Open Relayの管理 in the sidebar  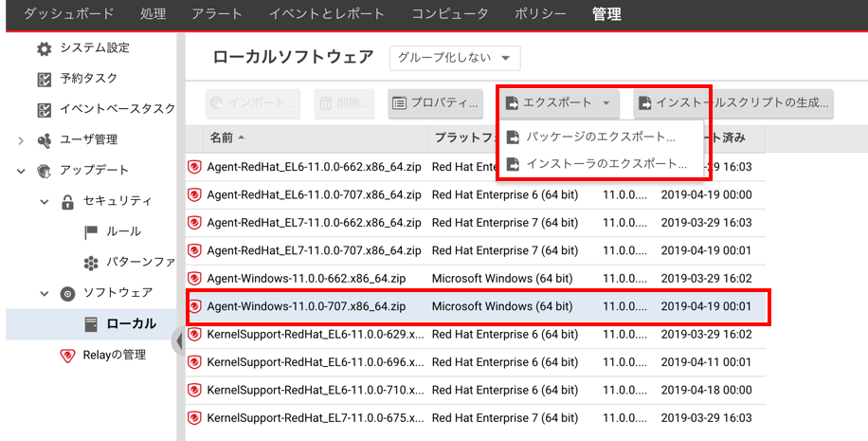tap(114, 355)
